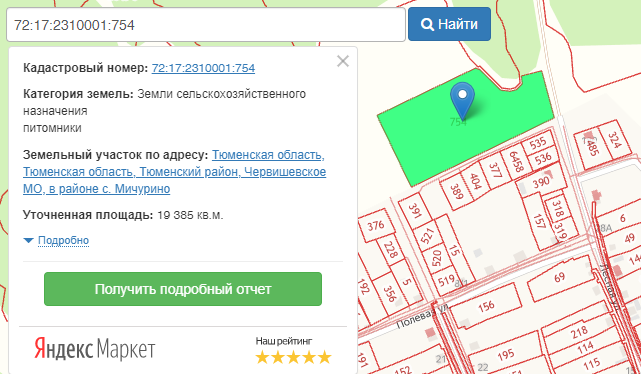
Task: Select parcel 69 on the map
Action: [560, 279]
